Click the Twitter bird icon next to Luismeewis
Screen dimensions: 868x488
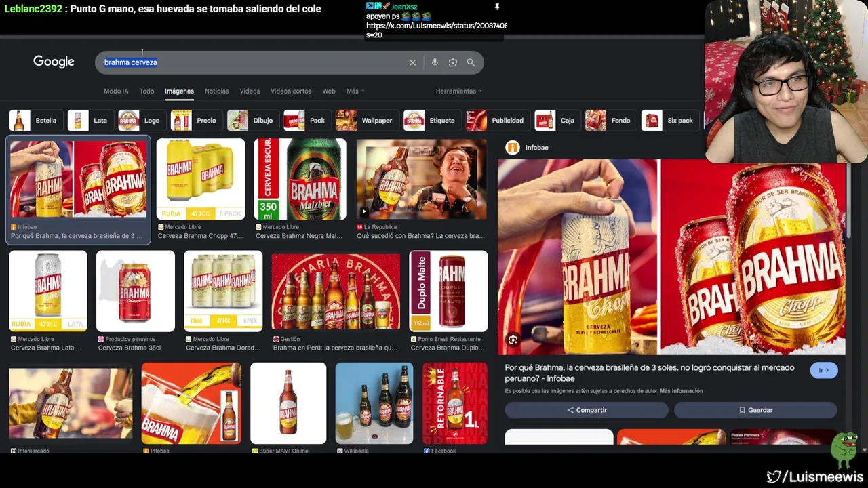click(x=774, y=476)
